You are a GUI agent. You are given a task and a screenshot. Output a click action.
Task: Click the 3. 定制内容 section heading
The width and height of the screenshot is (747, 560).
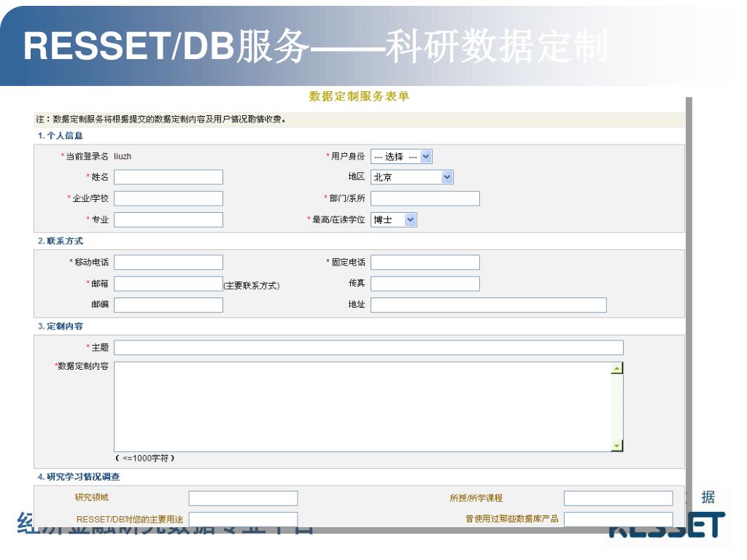coord(60,326)
